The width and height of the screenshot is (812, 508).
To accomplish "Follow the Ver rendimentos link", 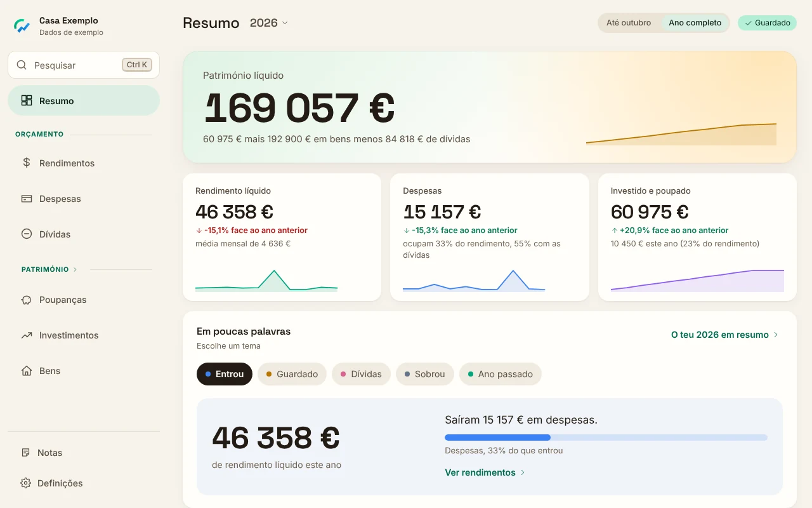I will click(485, 472).
